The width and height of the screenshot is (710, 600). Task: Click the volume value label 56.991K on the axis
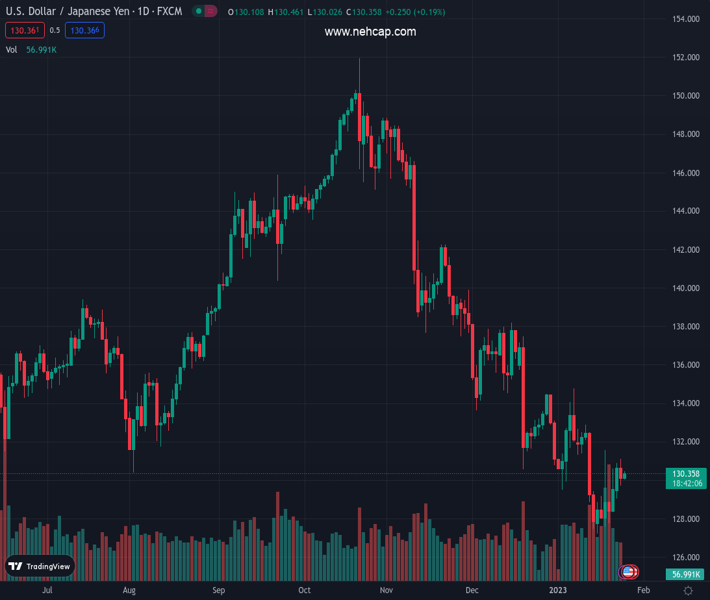click(x=685, y=574)
